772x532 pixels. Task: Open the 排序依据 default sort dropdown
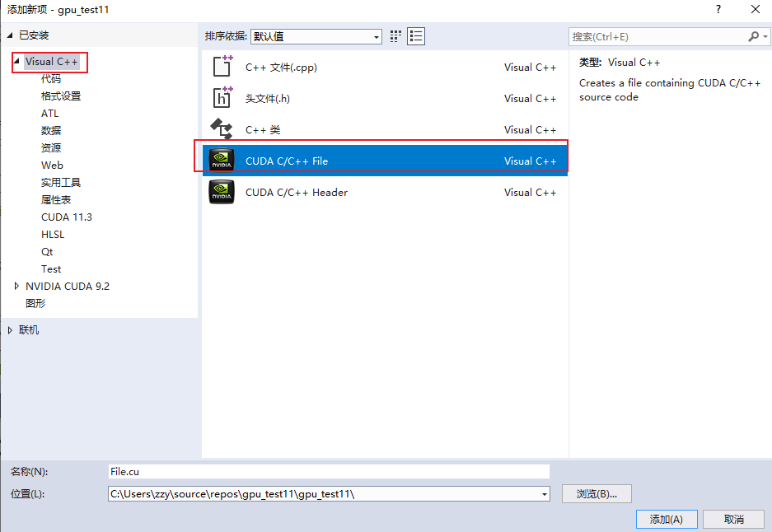click(x=375, y=36)
